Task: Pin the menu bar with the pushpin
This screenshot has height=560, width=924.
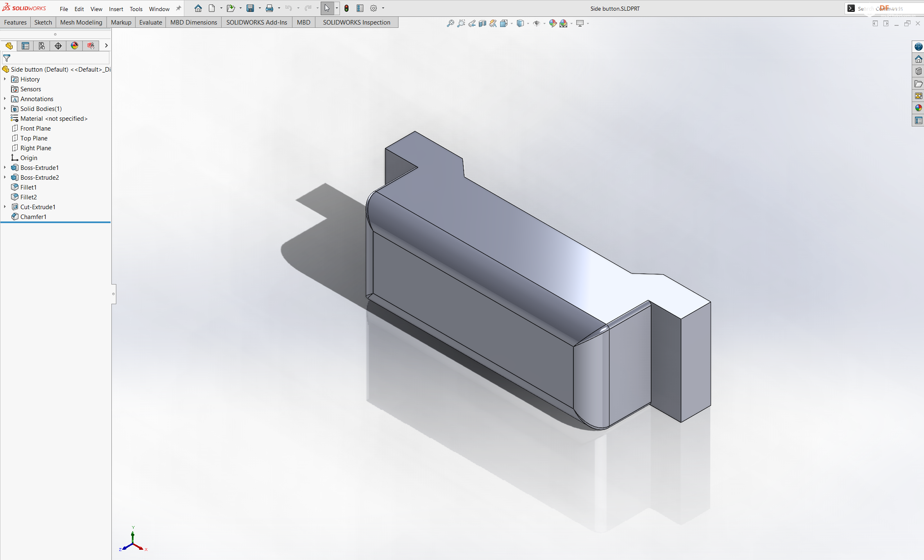Action: [x=179, y=8]
